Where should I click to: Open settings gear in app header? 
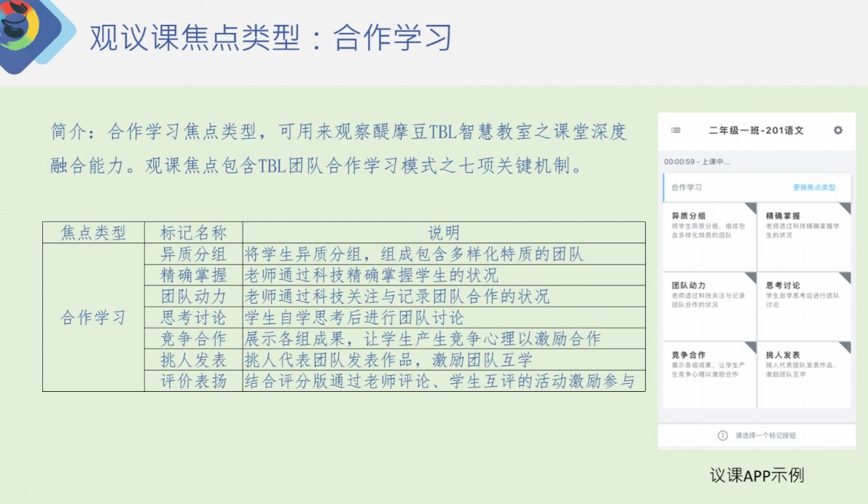pyautogui.click(x=837, y=130)
